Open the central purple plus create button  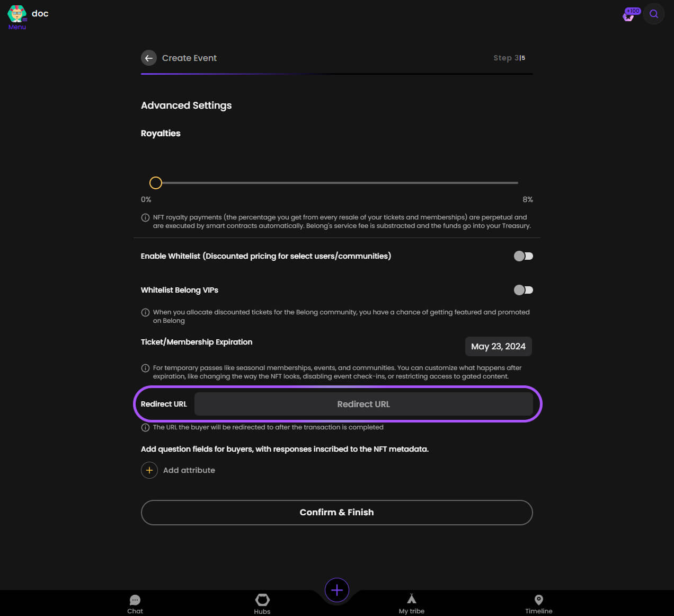pyautogui.click(x=337, y=590)
